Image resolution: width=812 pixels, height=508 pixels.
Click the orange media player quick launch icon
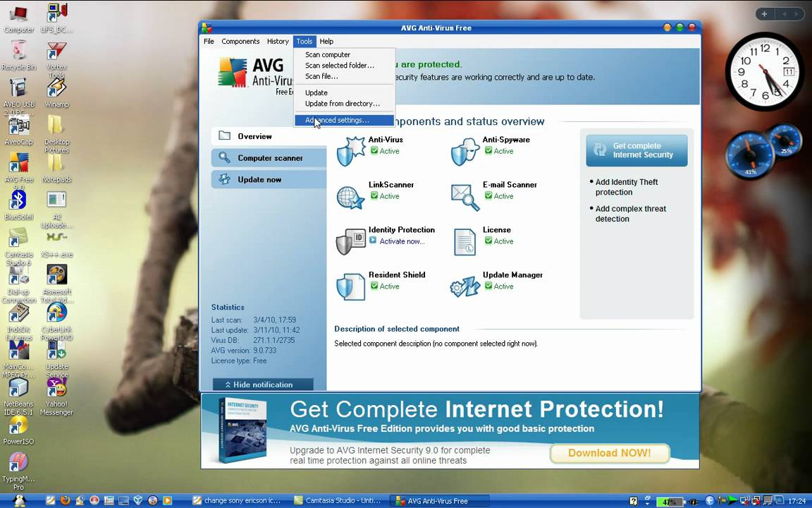coord(167,500)
